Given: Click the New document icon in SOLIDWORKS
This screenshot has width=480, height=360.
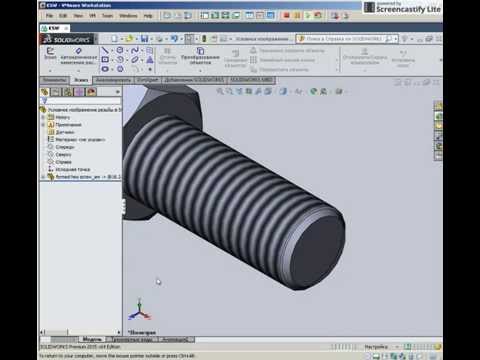Looking at the screenshot, I should tap(114, 39).
